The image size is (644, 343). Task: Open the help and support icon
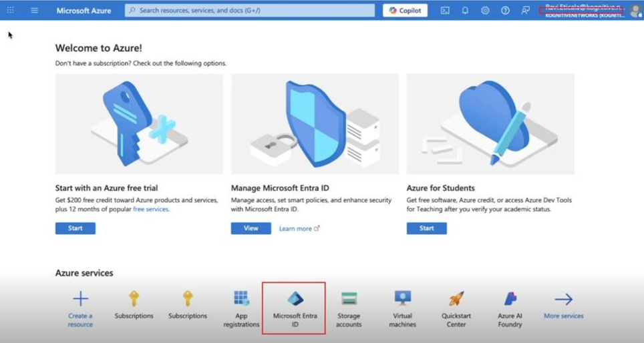(x=506, y=11)
